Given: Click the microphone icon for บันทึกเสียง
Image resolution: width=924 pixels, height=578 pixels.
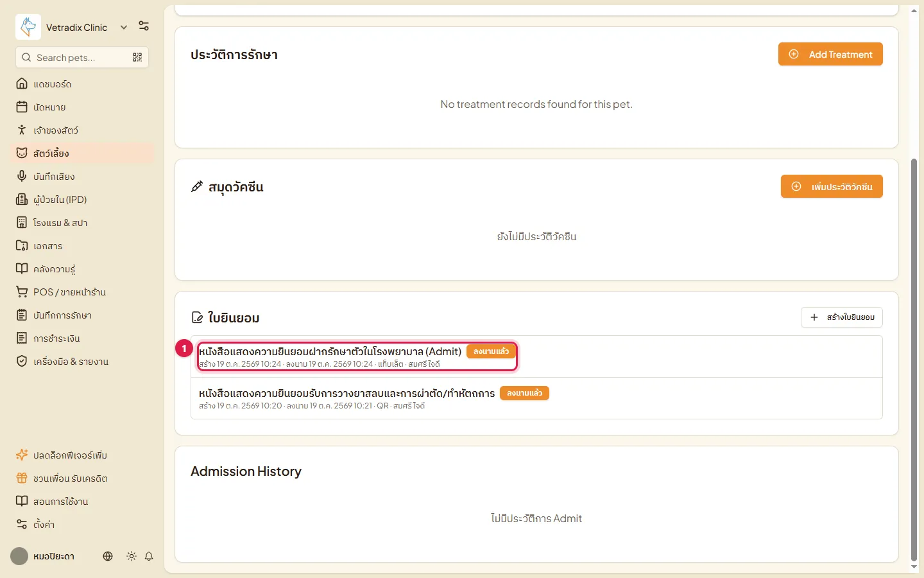Looking at the screenshot, I should click(22, 177).
